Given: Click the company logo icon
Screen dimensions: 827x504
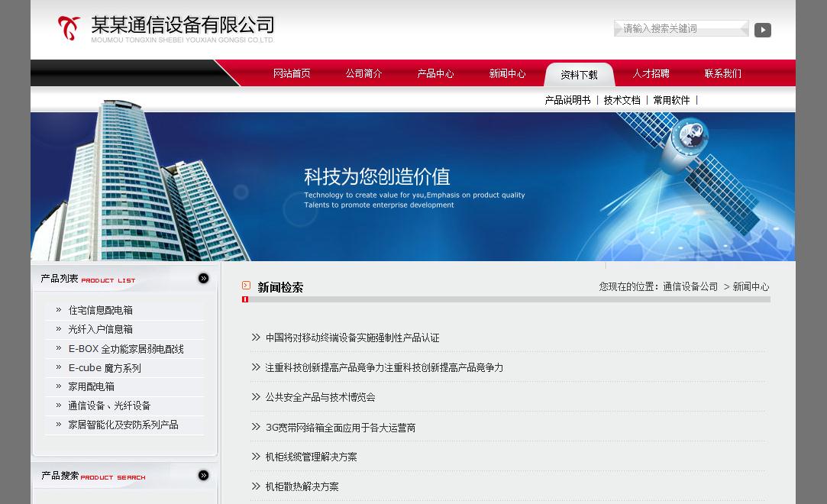Looking at the screenshot, I should point(69,28).
